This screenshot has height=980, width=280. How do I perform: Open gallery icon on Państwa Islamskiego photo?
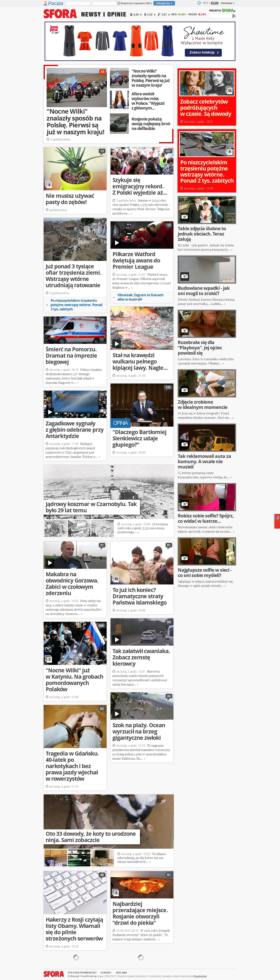click(x=116, y=579)
